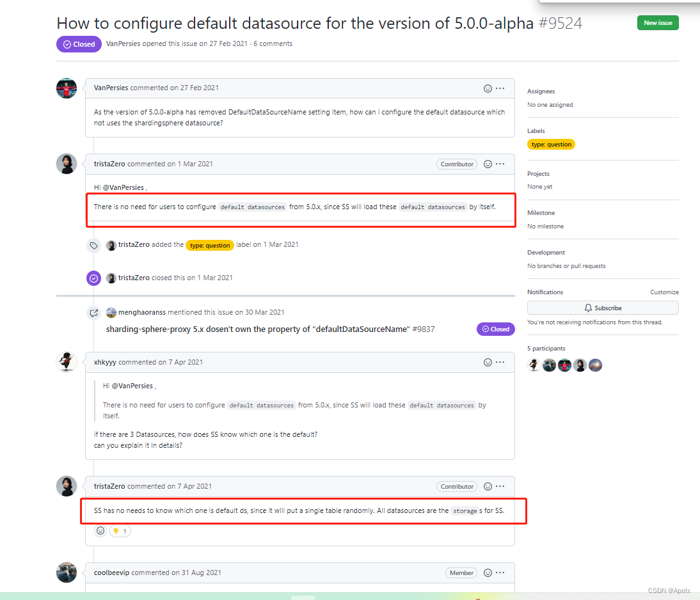The image size is (700, 600).
Task: Open options menu on tristaZero 1 Mar comment
Action: click(x=500, y=164)
